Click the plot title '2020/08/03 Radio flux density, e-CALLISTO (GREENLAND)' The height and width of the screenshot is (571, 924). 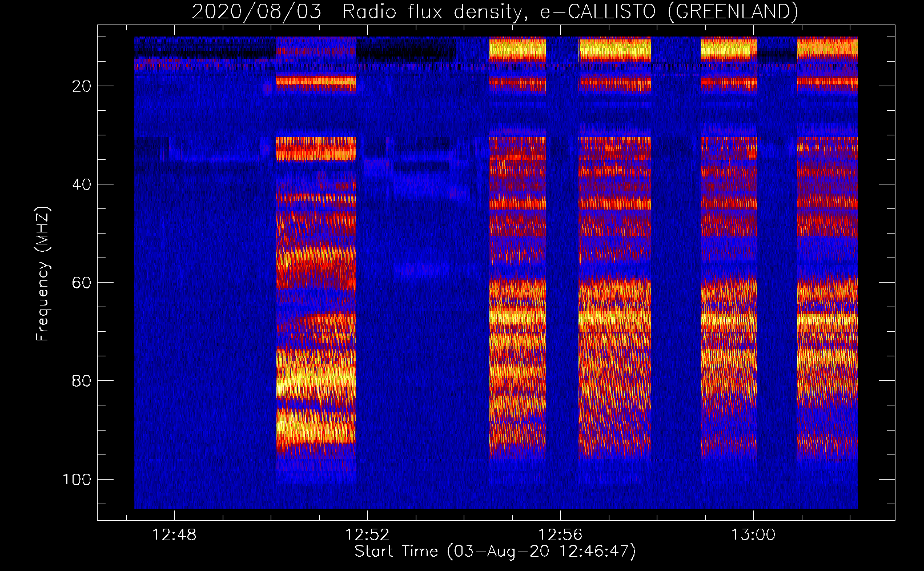[x=495, y=11]
